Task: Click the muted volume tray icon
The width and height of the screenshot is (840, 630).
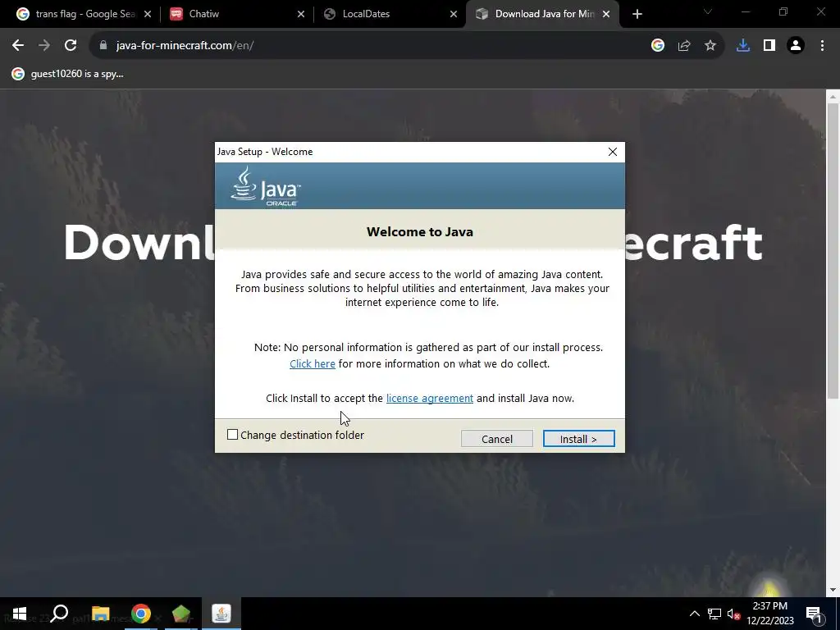Action: (x=733, y=614)
